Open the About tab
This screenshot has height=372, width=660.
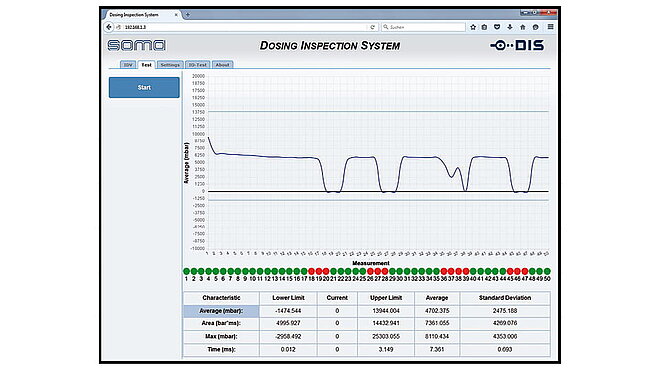tap(222, 65)
